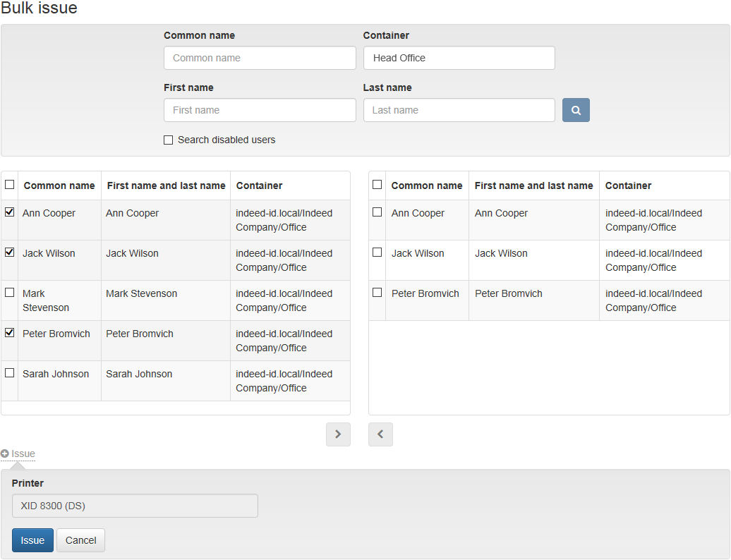
Task: Check Mark Stevenson's checkbox
Action: tap(10, 292)
